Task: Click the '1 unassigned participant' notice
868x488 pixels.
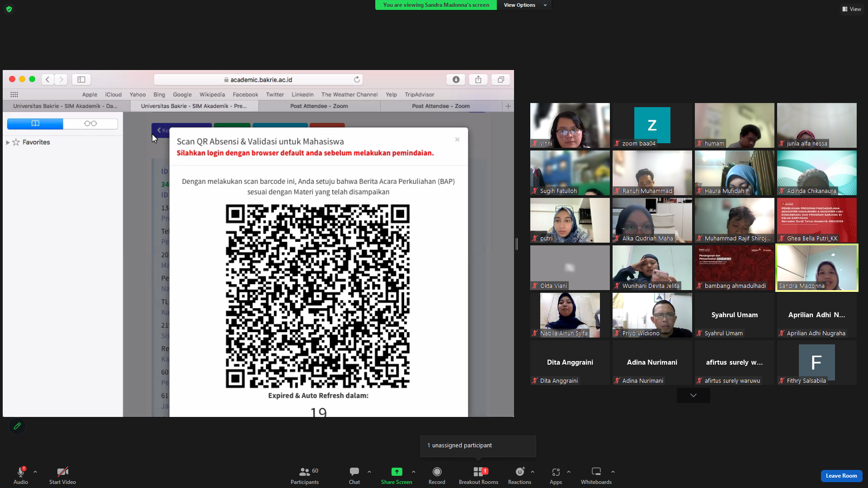Action: (x=478, y=446)
